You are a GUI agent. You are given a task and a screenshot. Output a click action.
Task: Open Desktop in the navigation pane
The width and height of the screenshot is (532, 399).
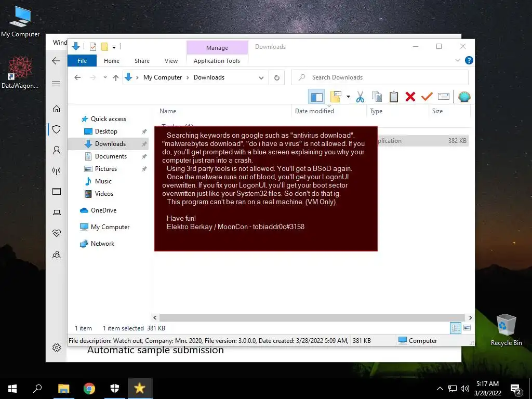[106, 131]
